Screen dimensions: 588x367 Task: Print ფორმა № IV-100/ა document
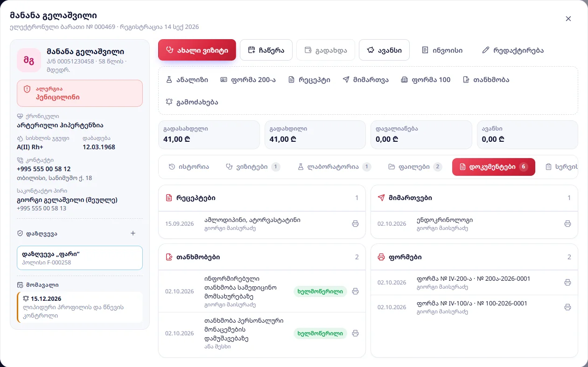click(567, 307)
